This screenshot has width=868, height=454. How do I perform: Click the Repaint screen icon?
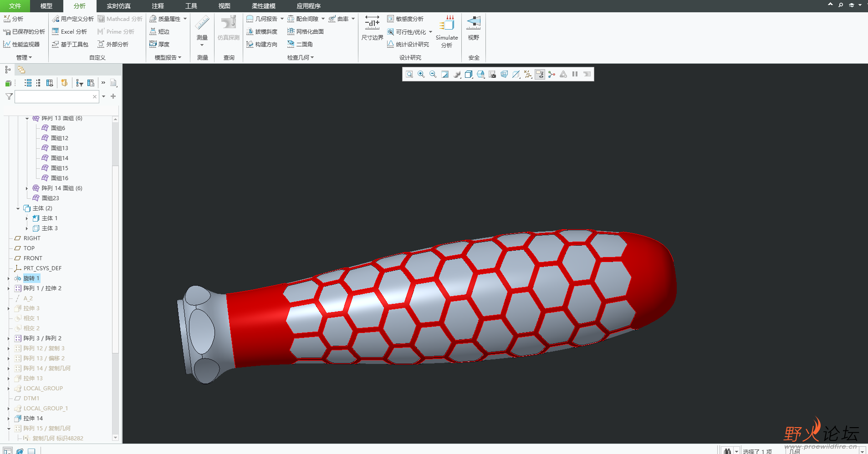pyautogui.click(x=445, y=74)
